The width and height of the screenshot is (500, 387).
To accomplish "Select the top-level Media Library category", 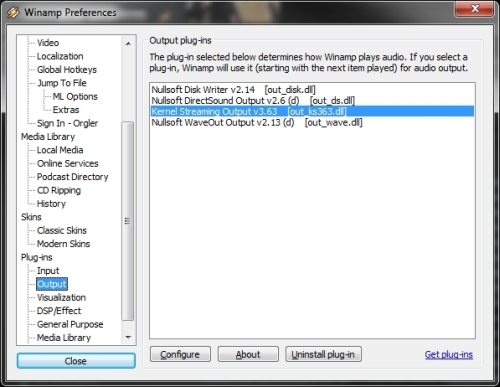I will click(48, 136).
